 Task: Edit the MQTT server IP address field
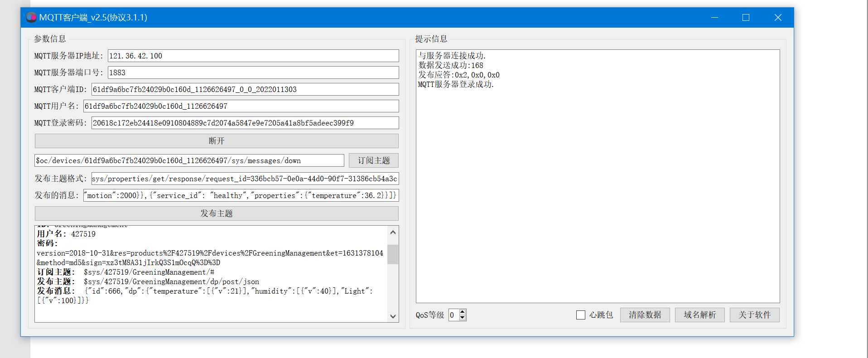point(253,56)
